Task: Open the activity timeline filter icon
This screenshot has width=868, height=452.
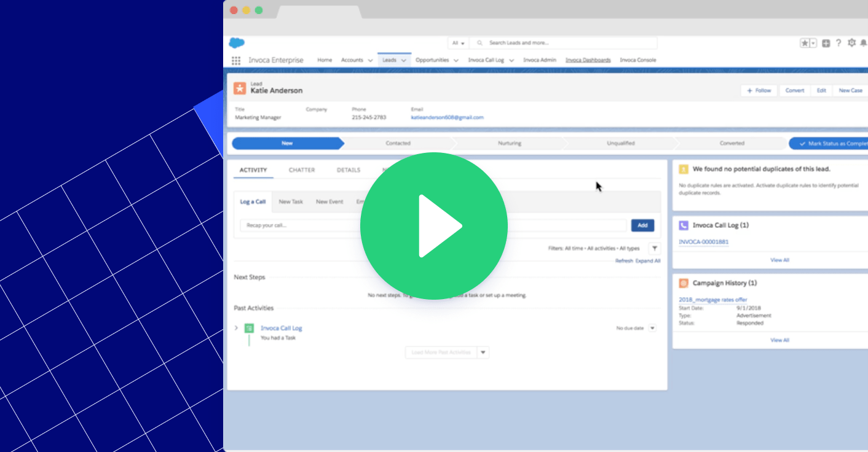Action: [x=654, y=248]
